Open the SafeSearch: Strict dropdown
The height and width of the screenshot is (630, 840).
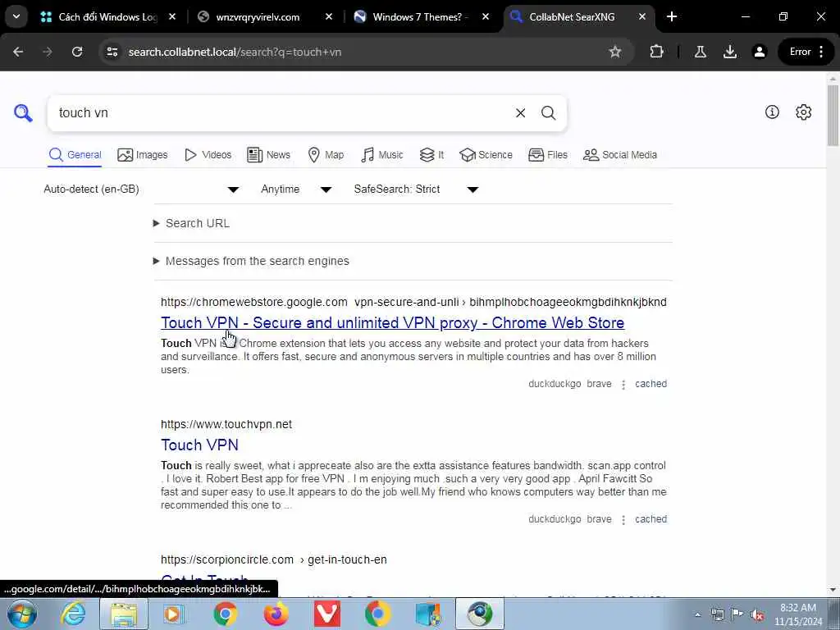tap(416, 189)
